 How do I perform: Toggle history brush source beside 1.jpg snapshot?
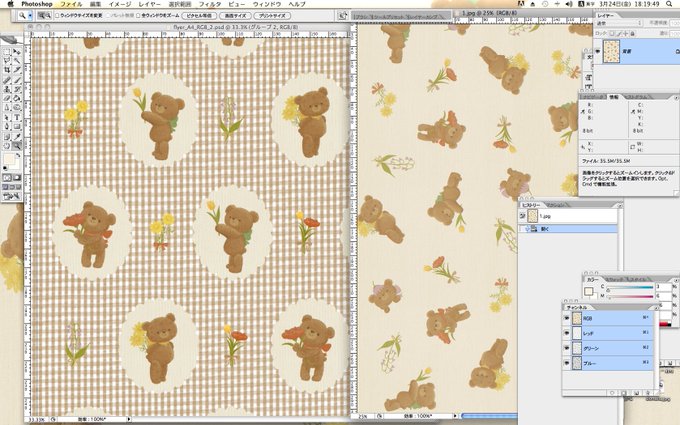[x=522, y=216]
